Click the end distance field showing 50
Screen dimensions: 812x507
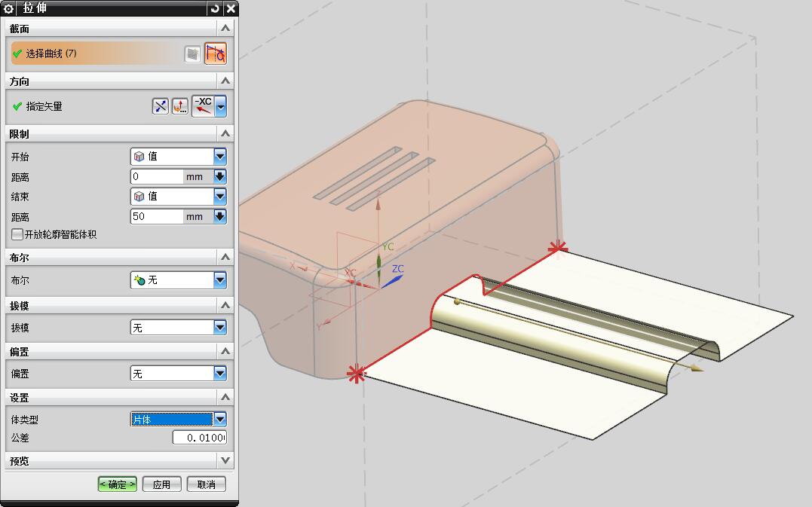pyautogui.click(x=157, y=216)
